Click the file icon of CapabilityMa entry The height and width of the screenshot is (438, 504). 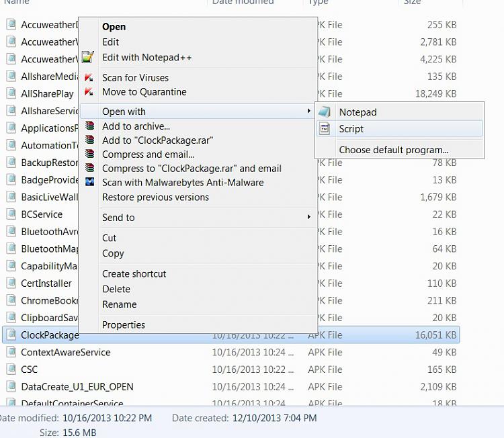point(11,265)
